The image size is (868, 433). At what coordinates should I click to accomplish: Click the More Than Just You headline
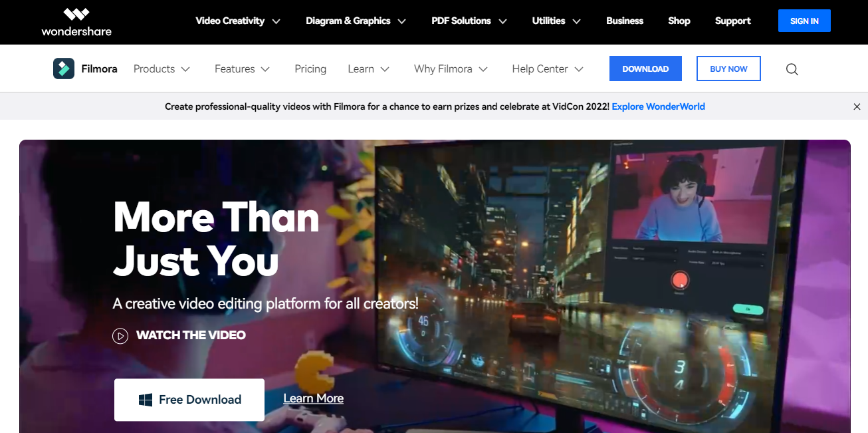[216, 238]
